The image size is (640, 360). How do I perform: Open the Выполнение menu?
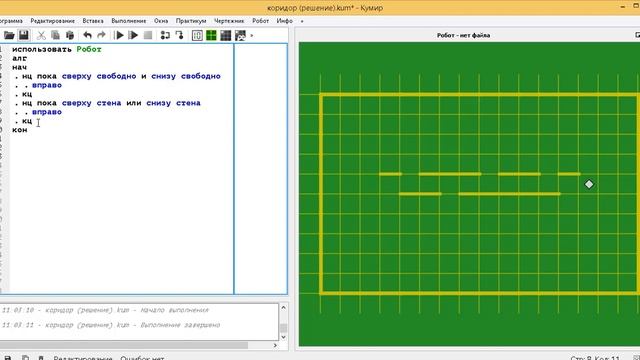click(x=129, y=21)
